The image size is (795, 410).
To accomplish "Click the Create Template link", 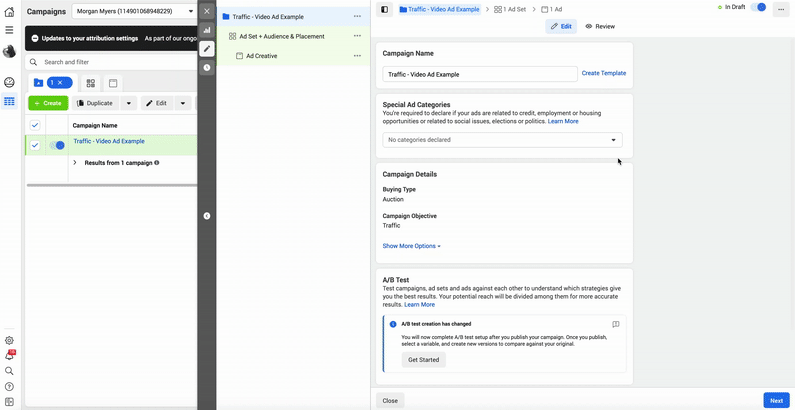I will tap(604, 73).
